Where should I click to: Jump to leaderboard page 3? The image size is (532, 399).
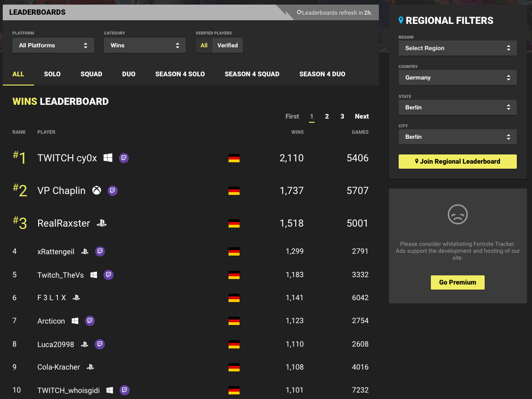(343, 116)
